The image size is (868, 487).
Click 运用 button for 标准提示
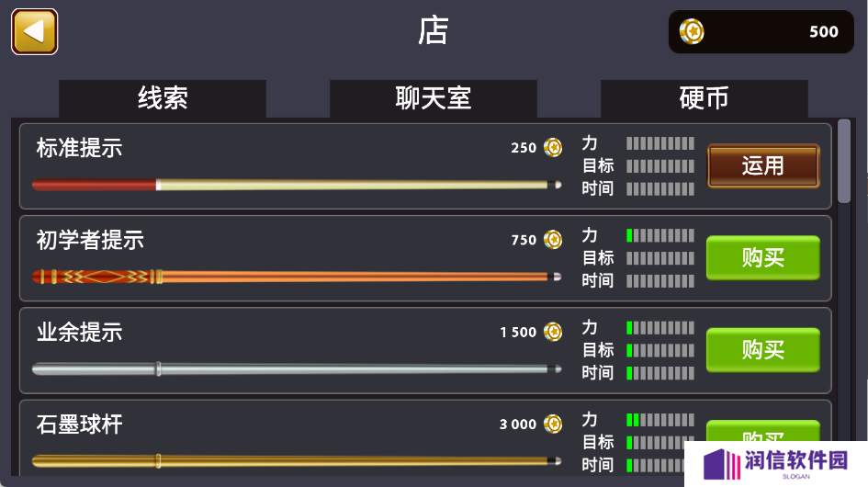[763, 165]
